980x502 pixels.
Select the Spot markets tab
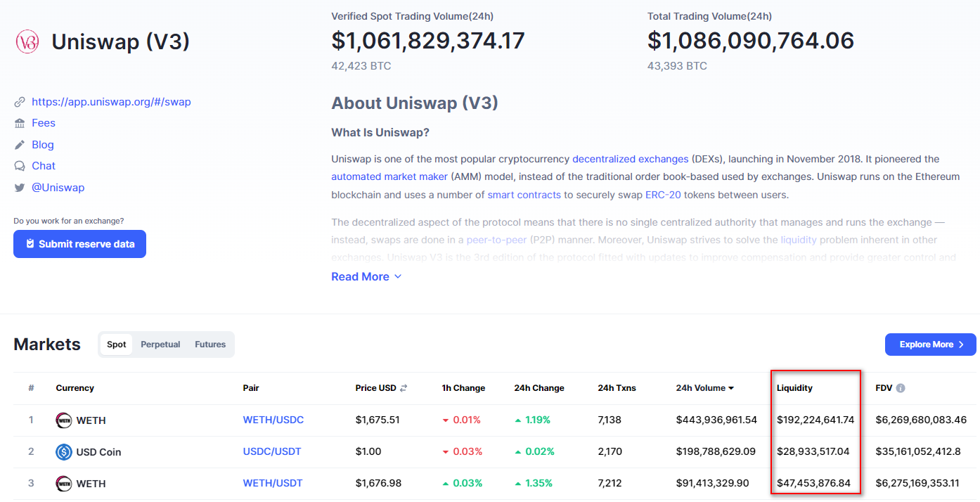(x=117, y=345)
